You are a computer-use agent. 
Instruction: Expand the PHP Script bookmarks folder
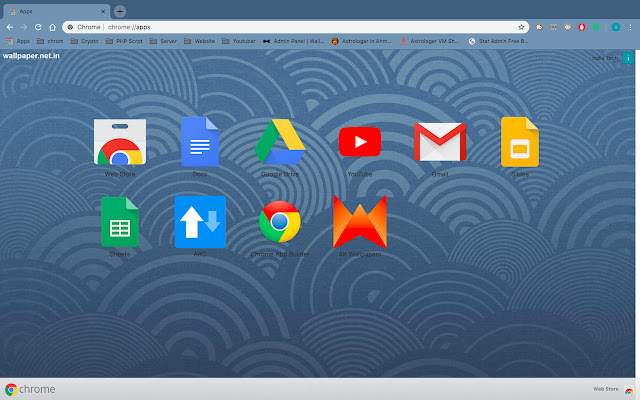tap(124, 41)
